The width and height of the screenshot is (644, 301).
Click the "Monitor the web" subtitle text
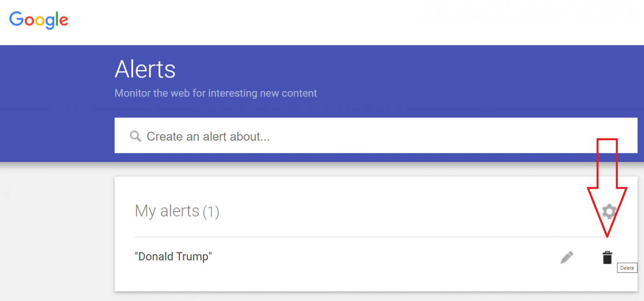(x=215, y=93)
